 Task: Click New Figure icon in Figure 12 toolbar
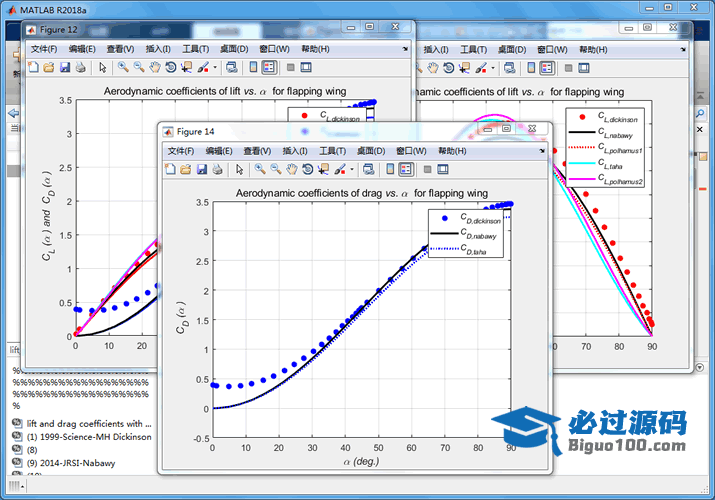33,67
